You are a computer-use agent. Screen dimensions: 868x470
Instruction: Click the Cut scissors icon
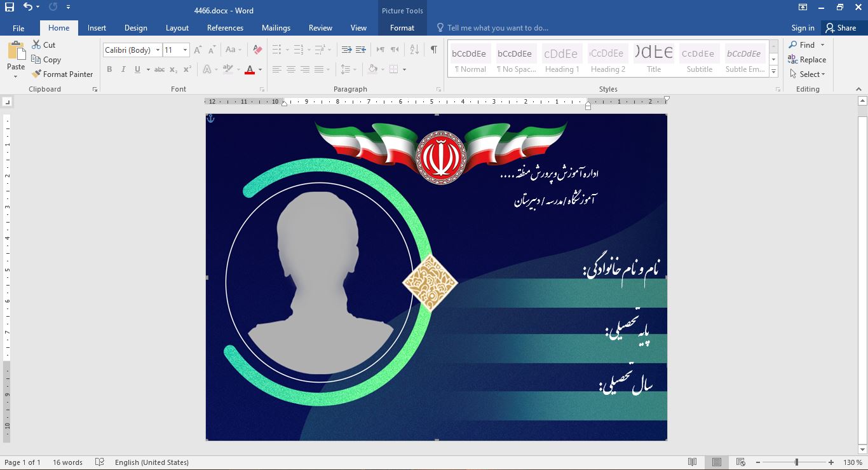pos(36,45)
